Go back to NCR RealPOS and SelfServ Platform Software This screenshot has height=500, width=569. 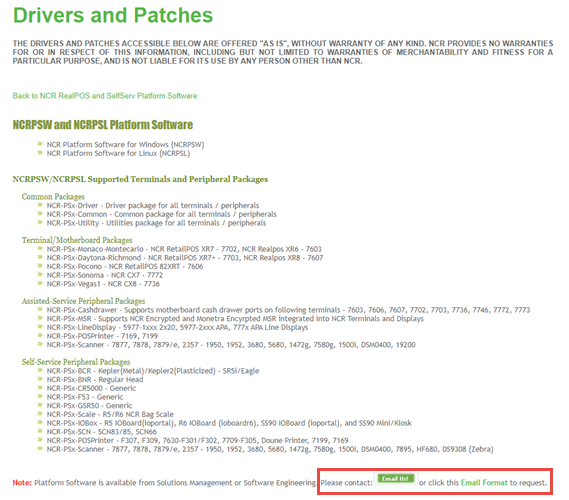[x=105, y=96]
